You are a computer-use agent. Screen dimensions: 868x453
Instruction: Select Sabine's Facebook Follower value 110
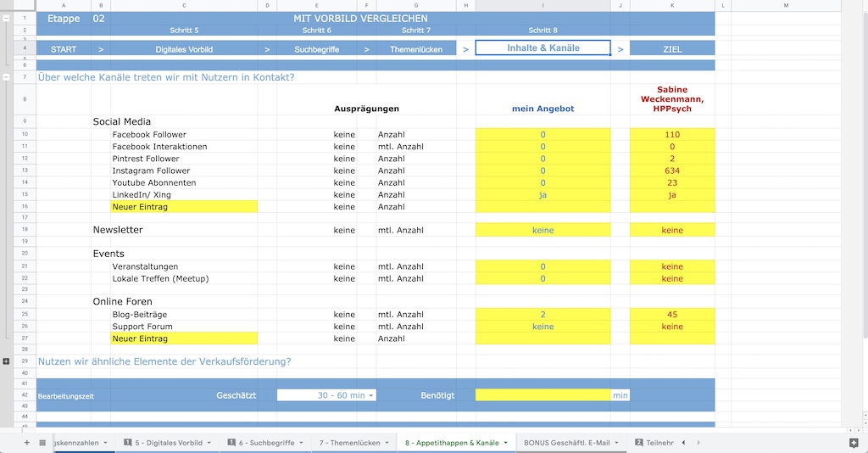[x=672, y=135]
